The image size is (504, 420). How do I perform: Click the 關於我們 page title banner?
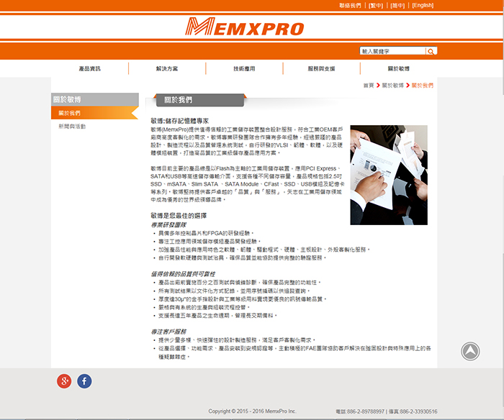[x=199, y=100]
